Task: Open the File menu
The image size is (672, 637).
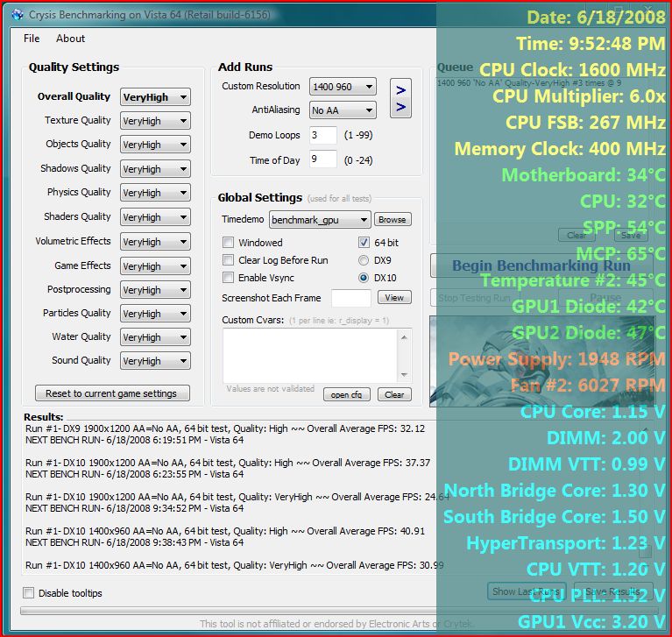Action: point(32,39)
